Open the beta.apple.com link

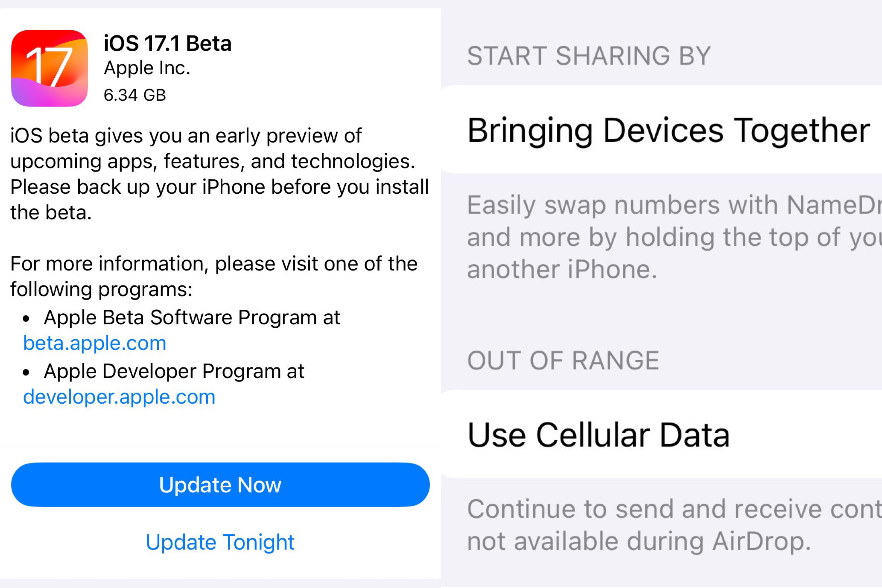click(94, 343)
